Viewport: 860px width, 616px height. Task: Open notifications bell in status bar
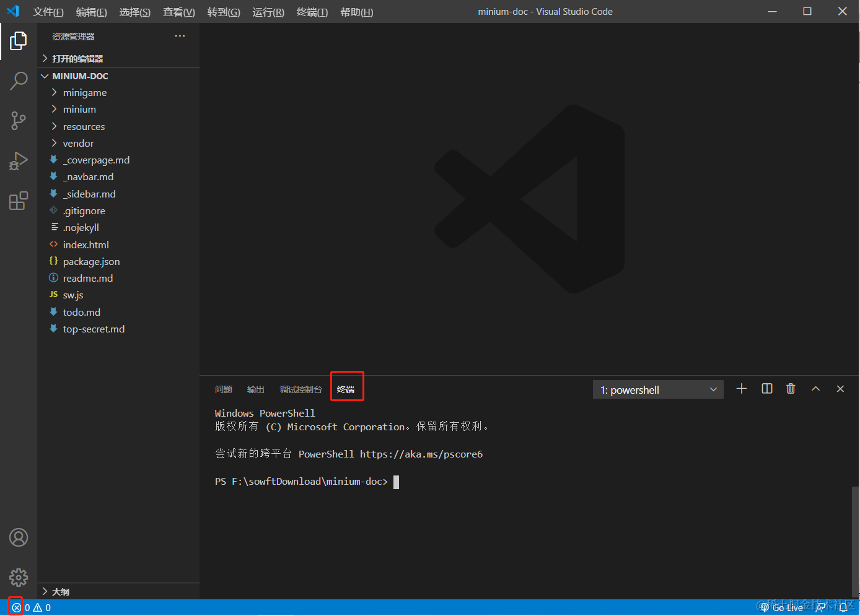pos(843,608)
